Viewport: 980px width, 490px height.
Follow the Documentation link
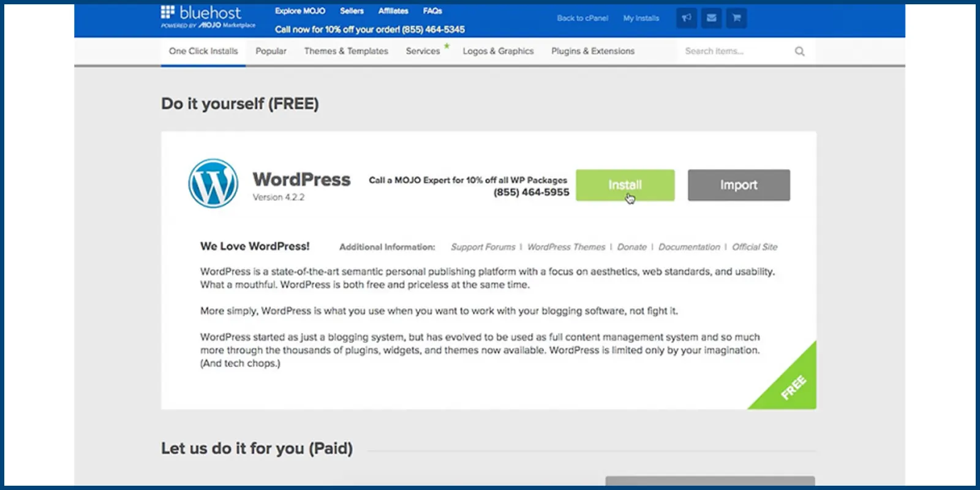click(x=689, y=247)
